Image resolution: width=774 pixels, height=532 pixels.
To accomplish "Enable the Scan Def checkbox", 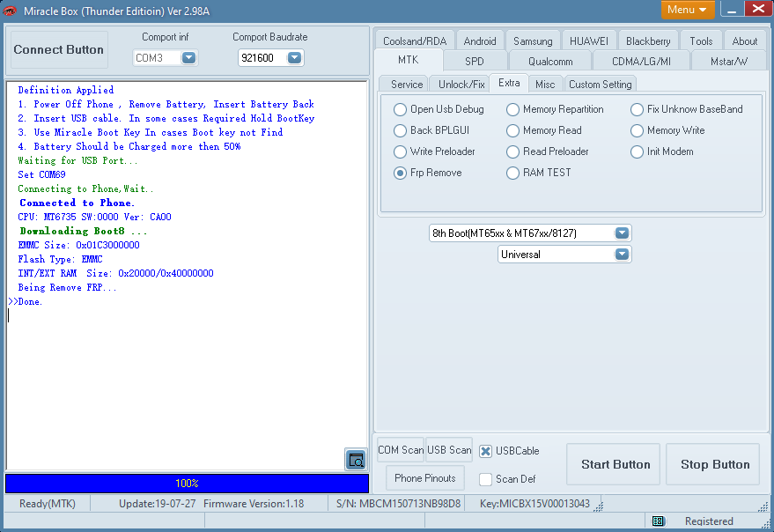I will pos(486,479).
